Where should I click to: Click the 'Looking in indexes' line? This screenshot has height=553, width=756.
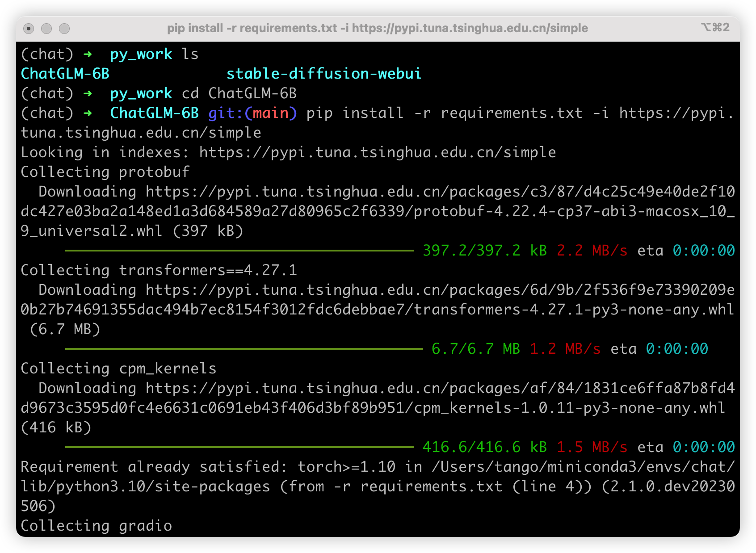(x=289, y=152)
